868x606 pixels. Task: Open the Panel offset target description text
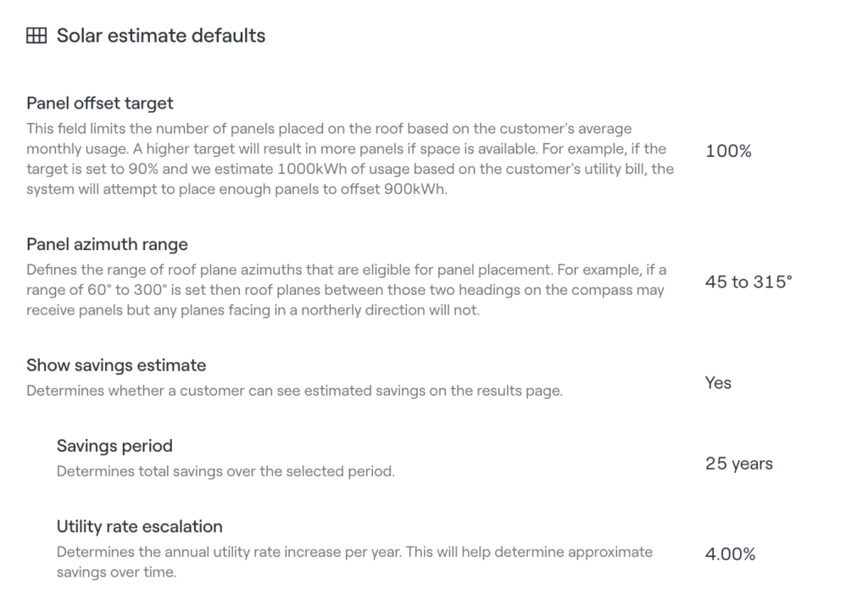(x=350, y=158)
